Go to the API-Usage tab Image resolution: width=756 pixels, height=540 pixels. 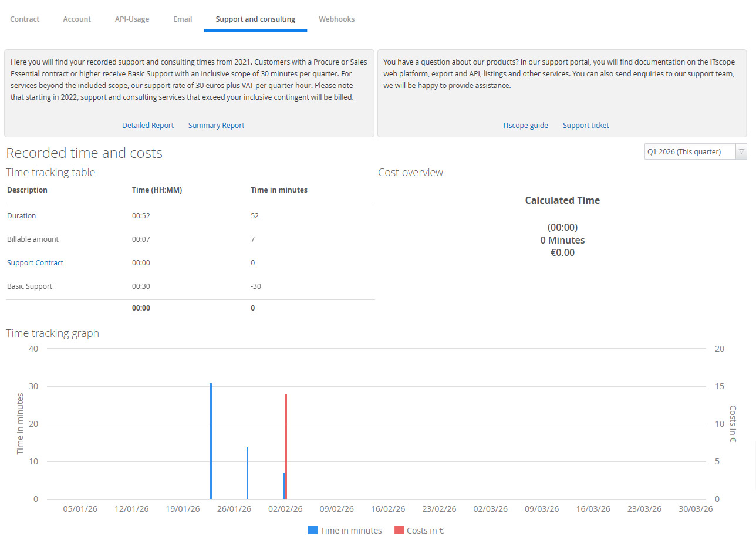click(x=131, y=19)
